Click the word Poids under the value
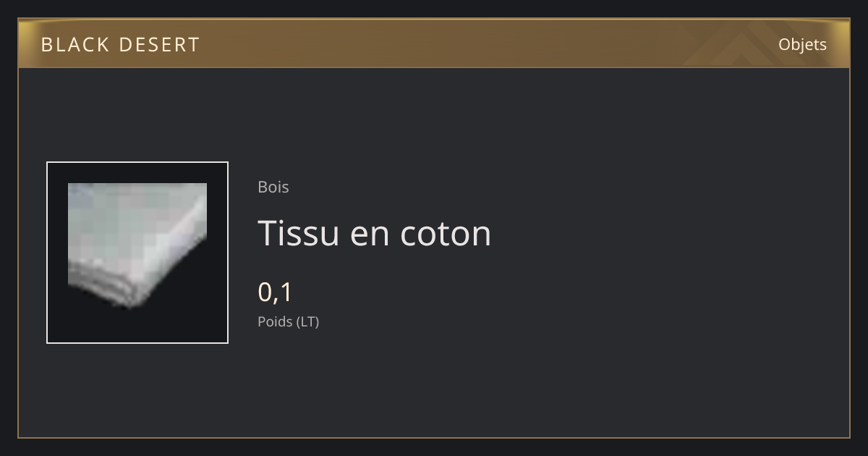This screenshot has height=456, width=868. (x=273, y=321)
